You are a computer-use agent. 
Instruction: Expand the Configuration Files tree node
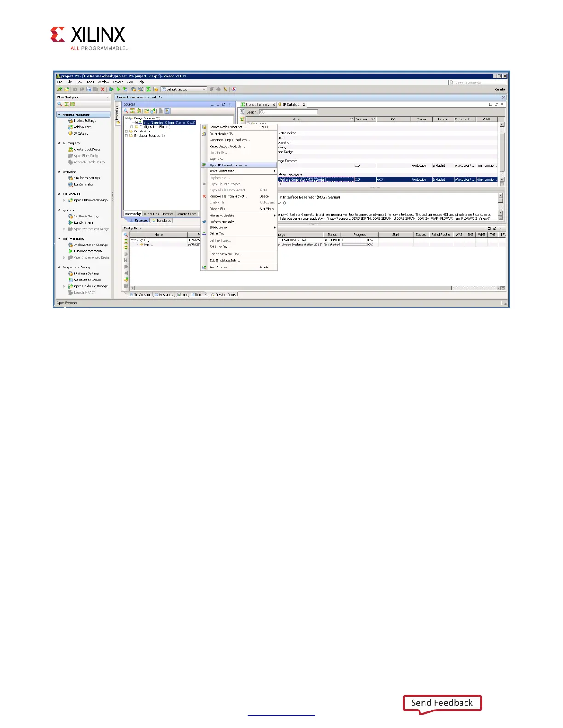(132, 127)
